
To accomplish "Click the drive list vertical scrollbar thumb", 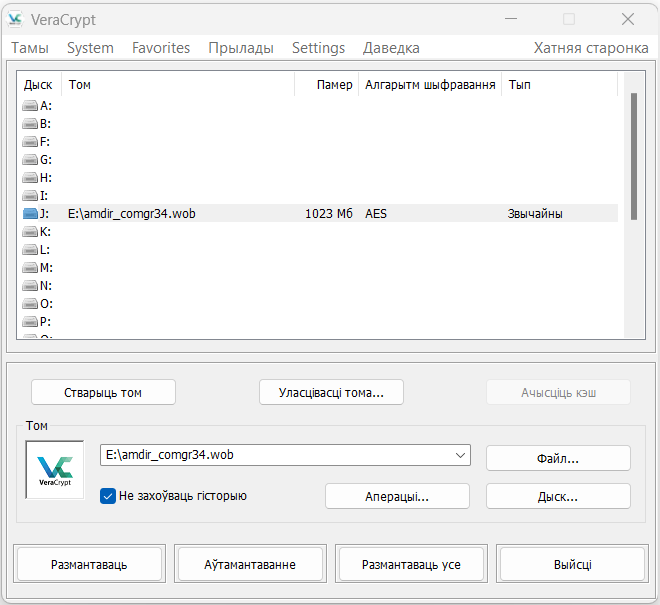I will pyautogui.click(x=634, y=156).
